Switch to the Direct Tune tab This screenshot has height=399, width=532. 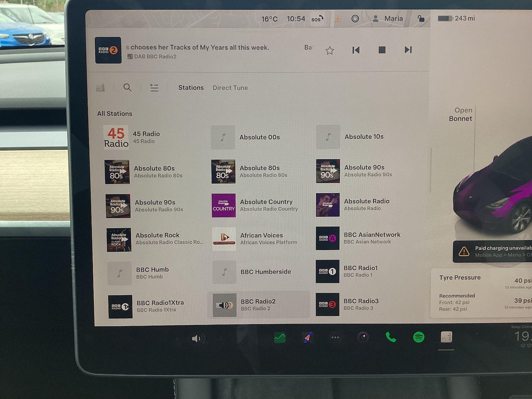coord(230,88)
